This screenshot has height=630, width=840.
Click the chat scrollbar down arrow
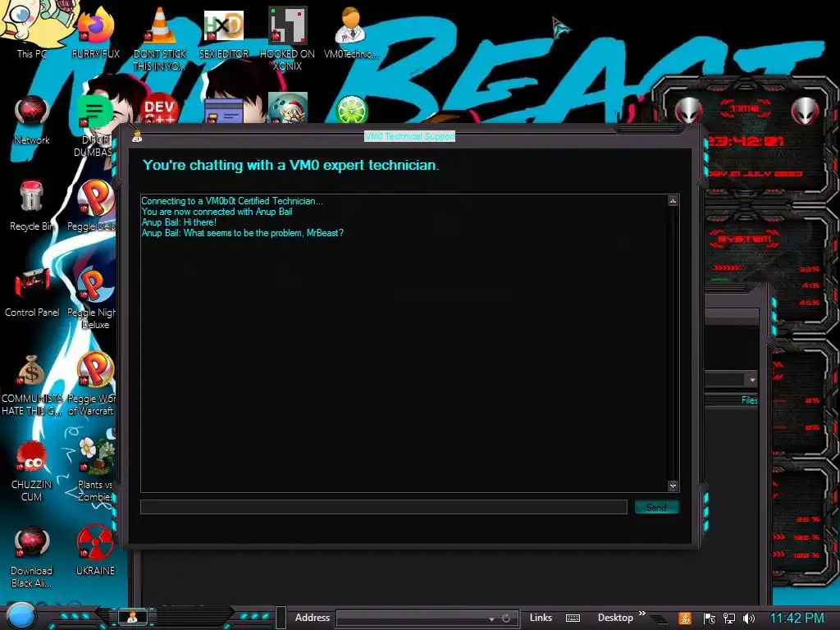[x=673, y=486]
